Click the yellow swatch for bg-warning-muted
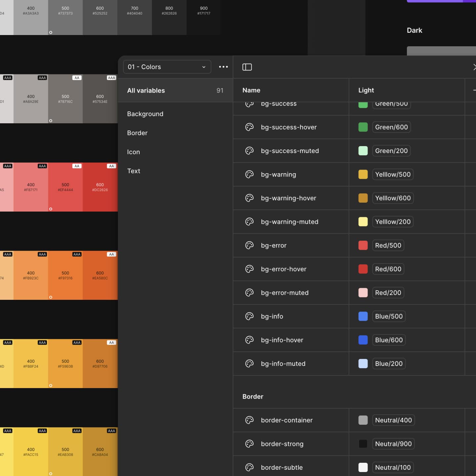The image size is (476, 476). pos(363,222)
